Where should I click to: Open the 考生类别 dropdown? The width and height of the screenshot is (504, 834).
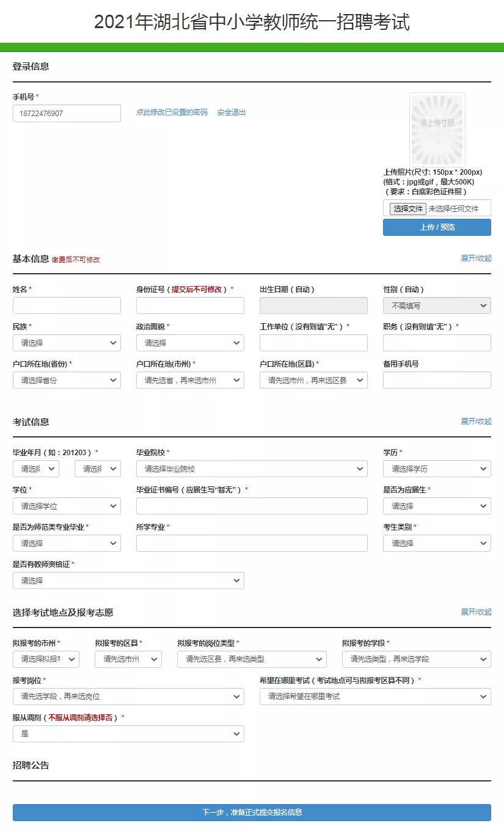(437, 543)
